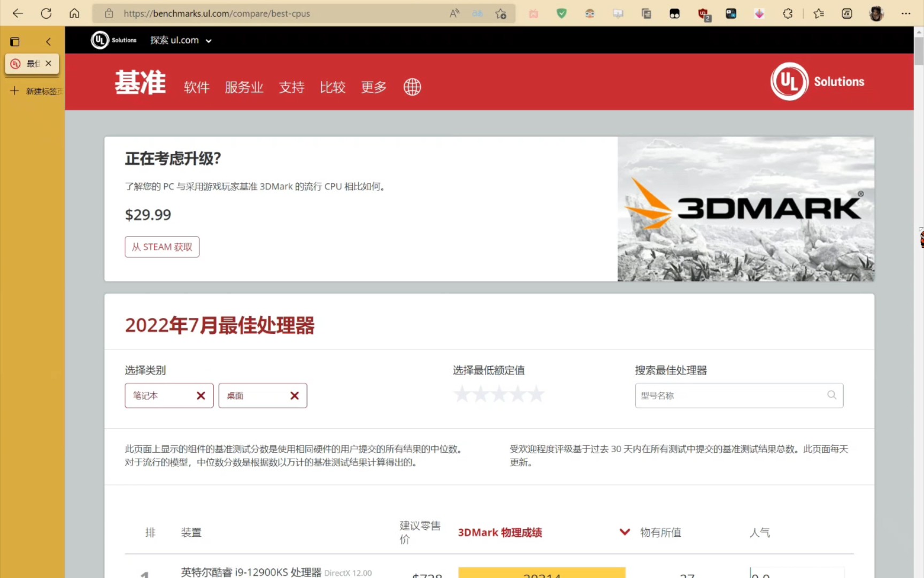Open a new tab with the plus button
The image size is (924, 578).
pos(14,90)
